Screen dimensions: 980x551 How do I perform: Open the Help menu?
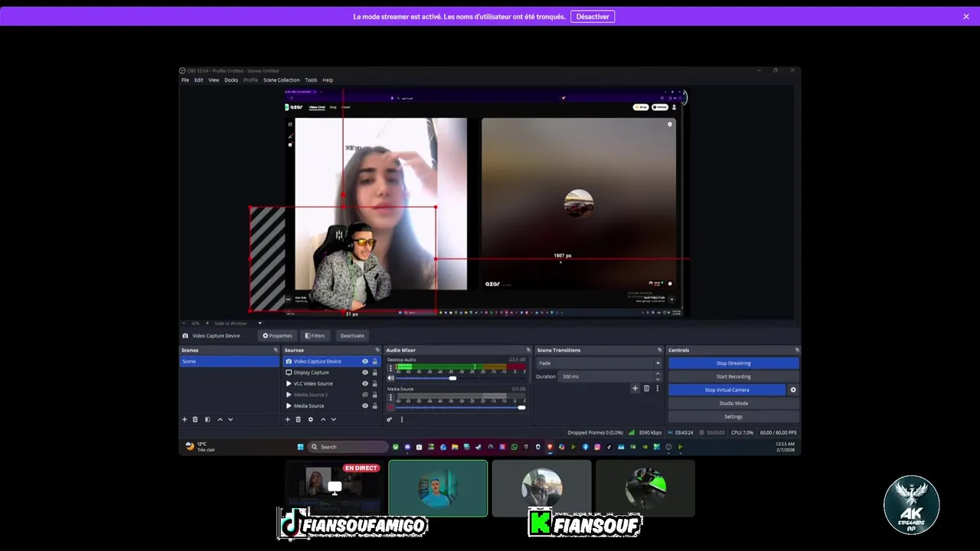tap(328, 80)
